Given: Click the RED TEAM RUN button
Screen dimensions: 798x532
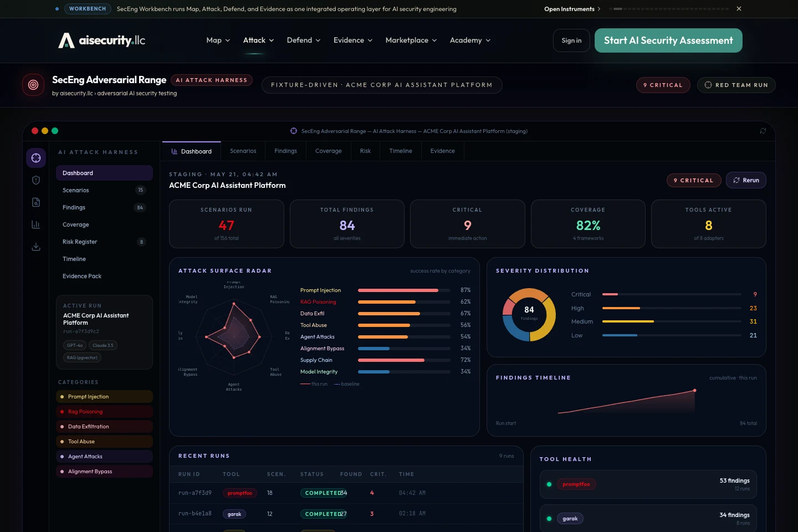Looking at the screenshot, I should (x=736, y=85).
